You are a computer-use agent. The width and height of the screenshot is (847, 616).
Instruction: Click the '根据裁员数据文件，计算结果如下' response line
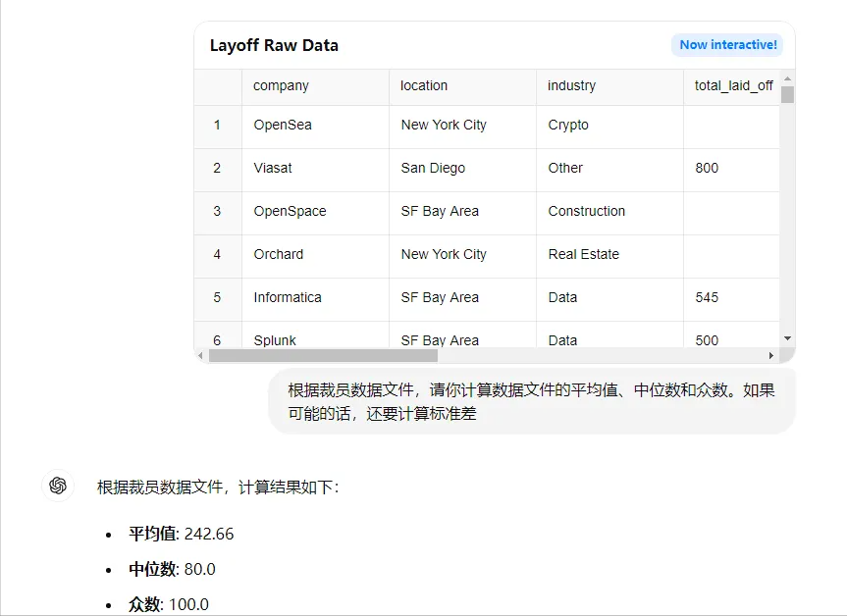pyautogui.click(x=218, y=488)
